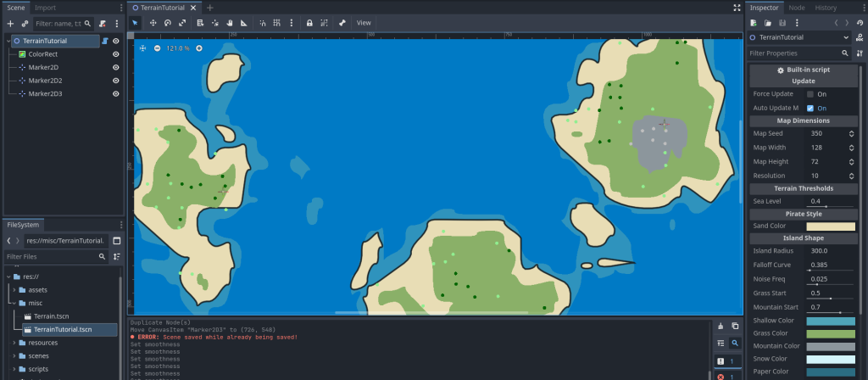
Task: Switch to the Import tab
Action: point(46,8)
